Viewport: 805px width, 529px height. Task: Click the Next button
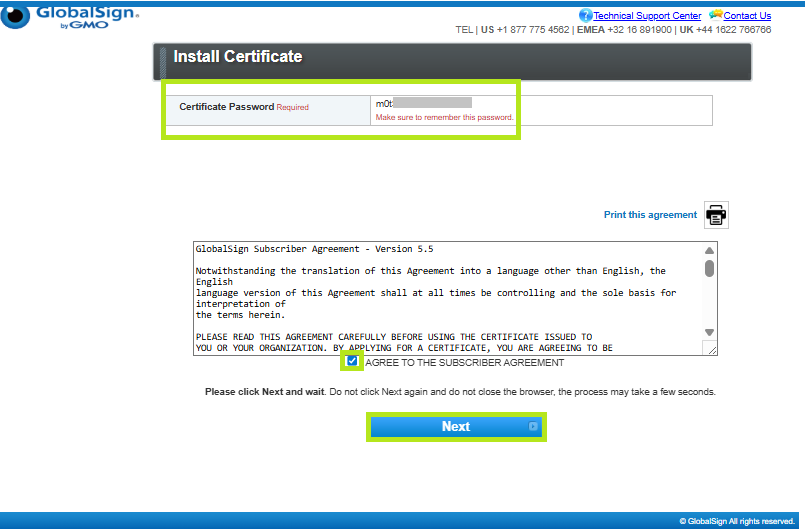pos(456,426)
